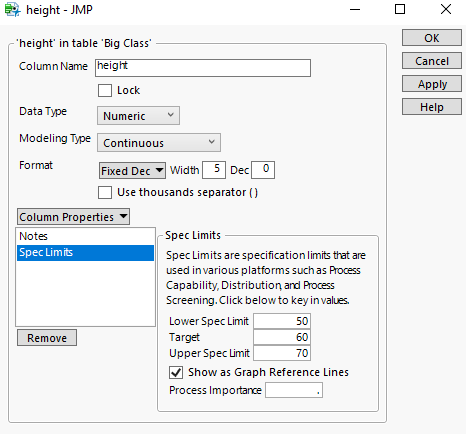Enable Use thousands separator option

pyautogui.click(x=105, y=192)
